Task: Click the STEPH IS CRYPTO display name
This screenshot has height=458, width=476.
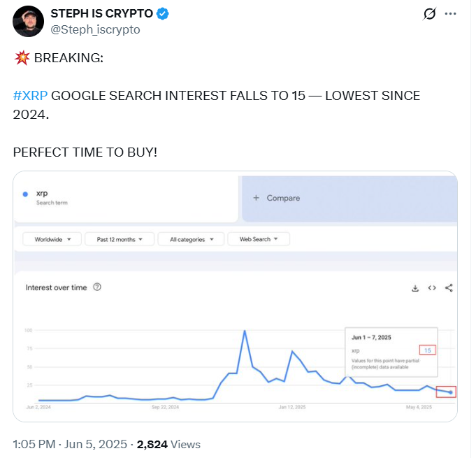Action: (101, 14)
